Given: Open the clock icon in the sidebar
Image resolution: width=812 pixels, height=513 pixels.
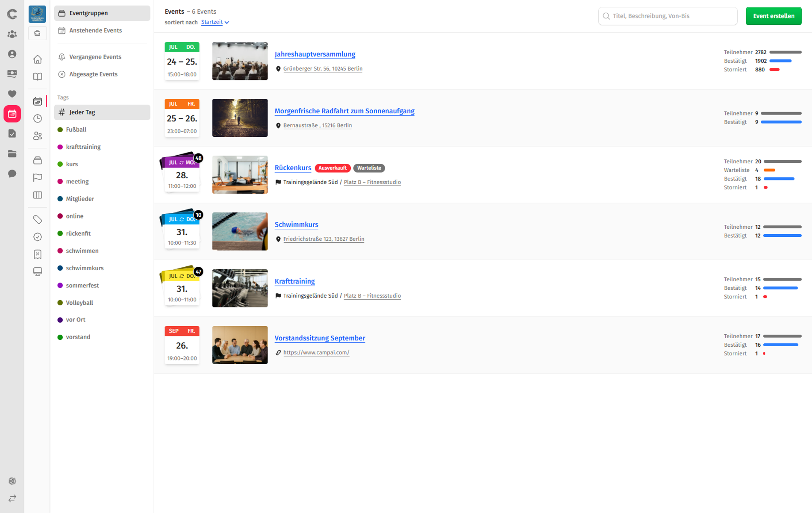Looking at the screenshot, I should click(38, 118).
